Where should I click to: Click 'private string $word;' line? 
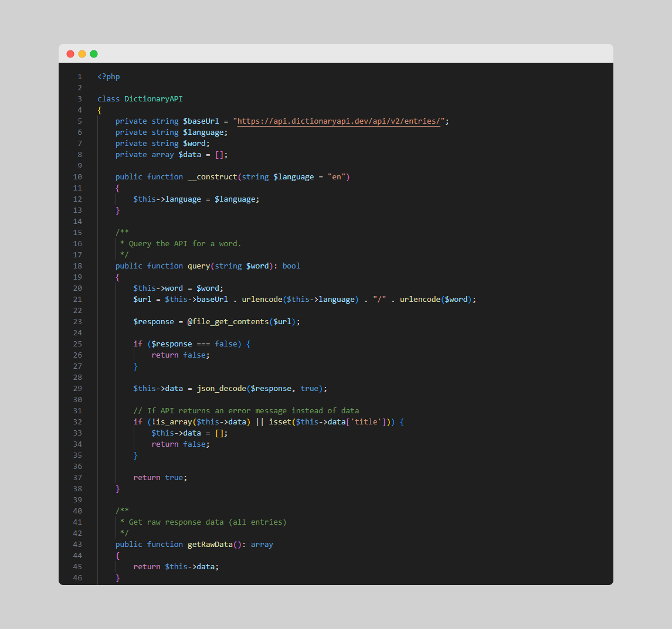pyautogui.click(x=162, y=144)
